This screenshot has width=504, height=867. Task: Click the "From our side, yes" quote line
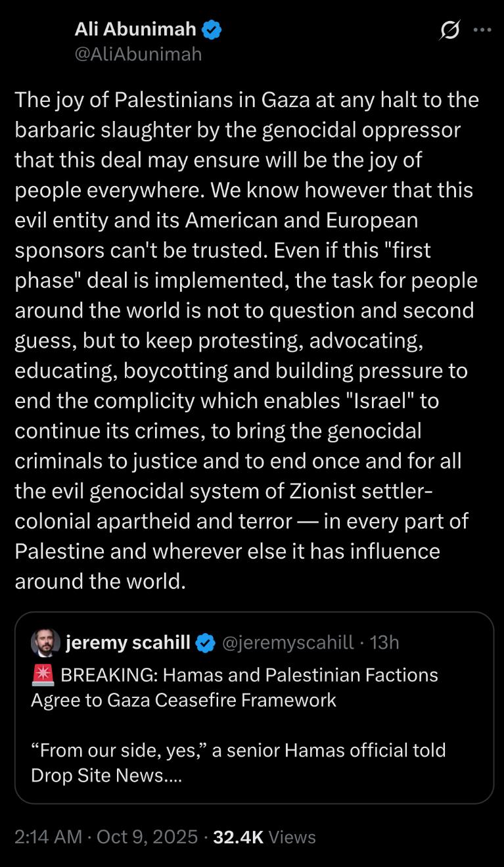238,750
